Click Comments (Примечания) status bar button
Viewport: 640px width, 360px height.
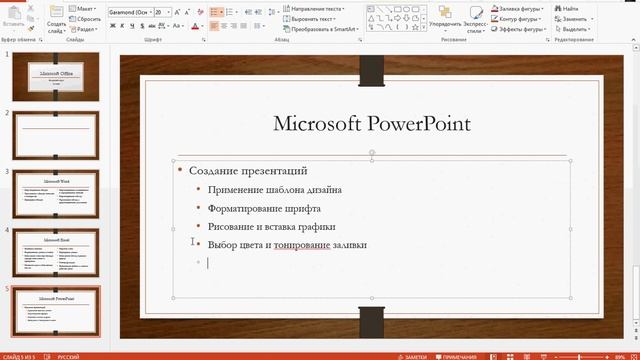(456, 357)
